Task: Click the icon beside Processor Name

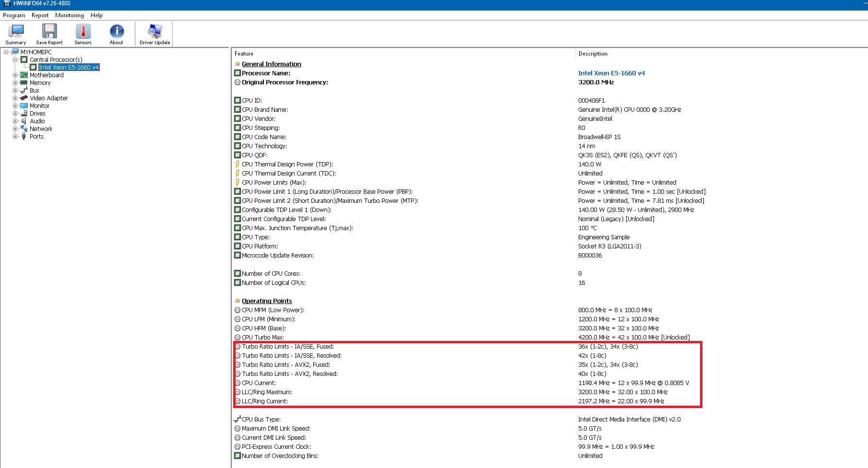Action: [237, 73]
